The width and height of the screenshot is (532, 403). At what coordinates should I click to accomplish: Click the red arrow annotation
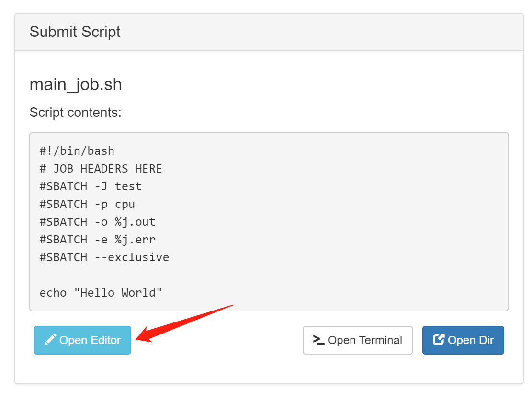(184, 323)
